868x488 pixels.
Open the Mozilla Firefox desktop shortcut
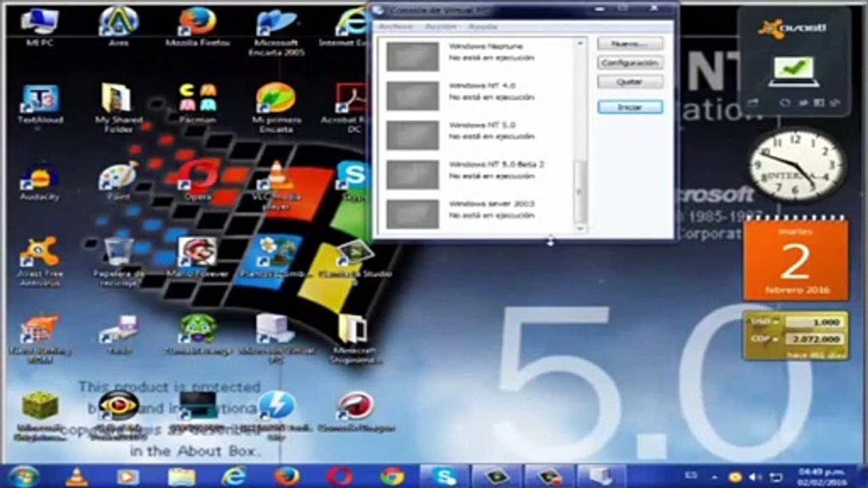pyautogui.click(x=197, y=27)
